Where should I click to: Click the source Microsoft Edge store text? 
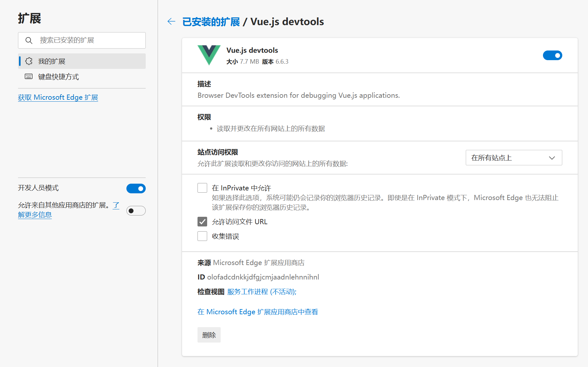(x=259, y=263)
